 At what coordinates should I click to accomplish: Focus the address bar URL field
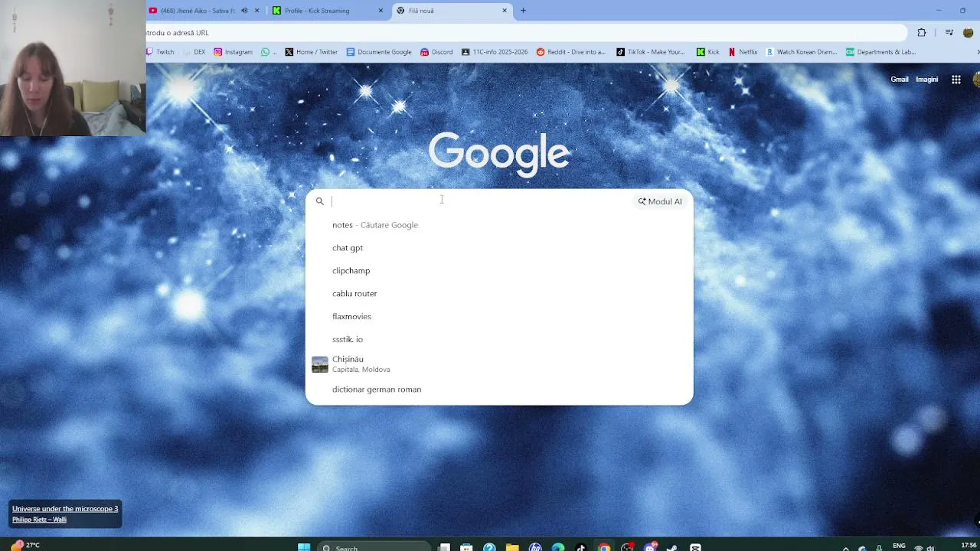click(x=525, y=33)
